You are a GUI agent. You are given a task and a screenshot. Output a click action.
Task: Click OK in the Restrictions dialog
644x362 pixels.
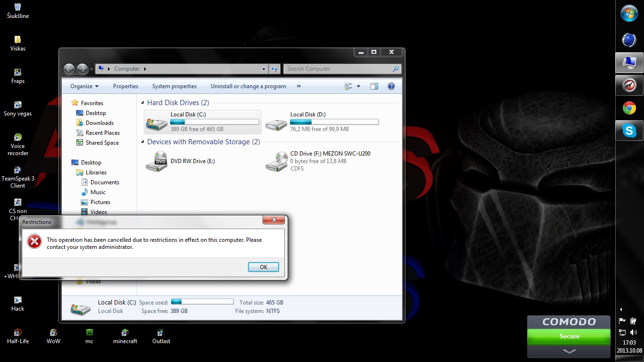(x=263, y=267)
